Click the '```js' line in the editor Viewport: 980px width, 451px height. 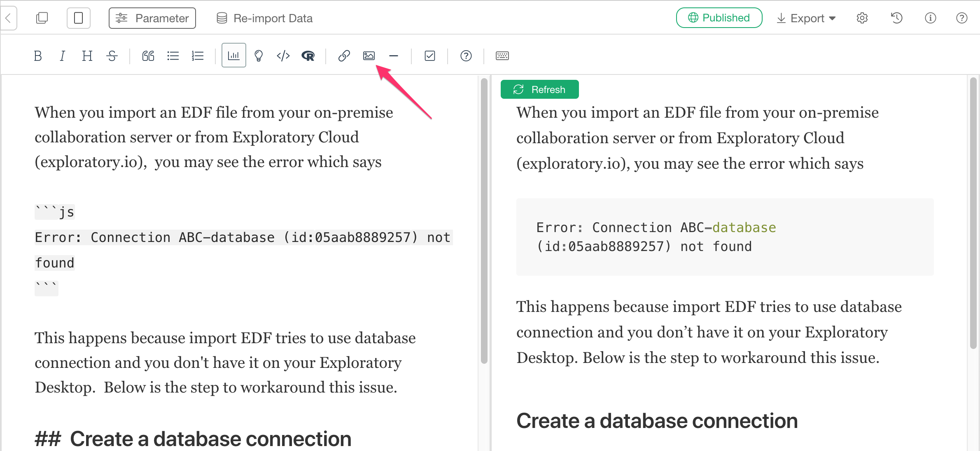pos(55,212)
